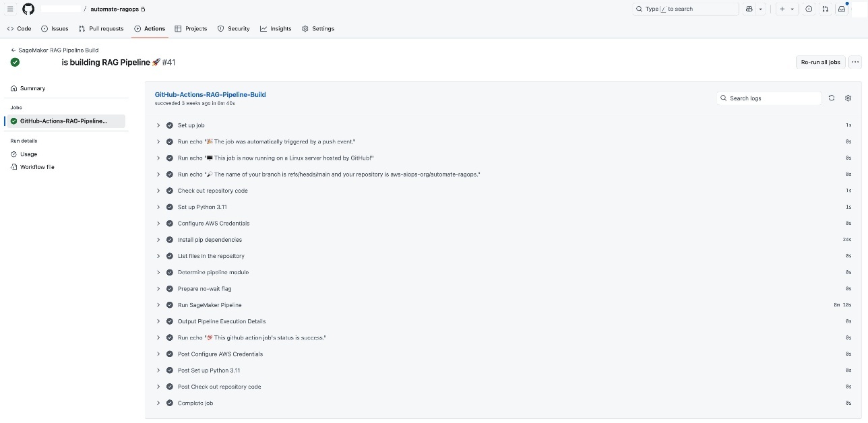Focus the Search logs field

pyautogui.click(x=770, y=98)
